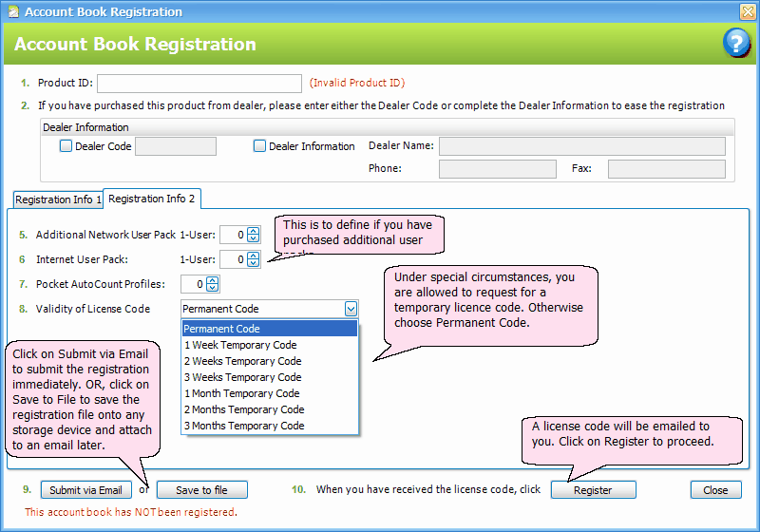Close the Account Book Registration window
Viewport: 760px width, 532px height.
pyautogui.click(x=748, y=11)
